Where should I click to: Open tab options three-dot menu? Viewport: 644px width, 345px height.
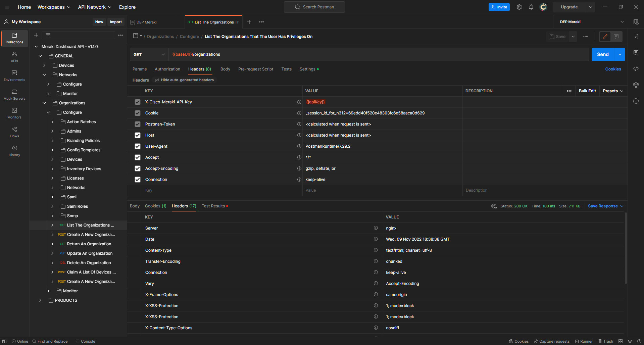tap(261, 22)
